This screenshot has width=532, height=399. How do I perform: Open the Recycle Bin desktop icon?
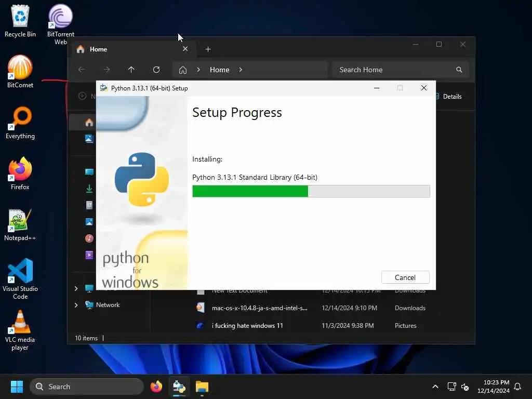point(20,21)
